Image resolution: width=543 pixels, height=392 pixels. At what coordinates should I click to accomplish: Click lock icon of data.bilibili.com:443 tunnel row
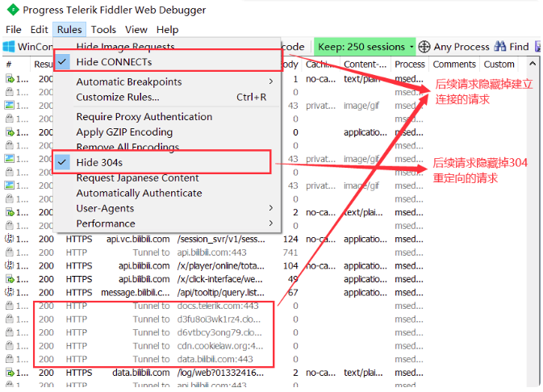10,359
